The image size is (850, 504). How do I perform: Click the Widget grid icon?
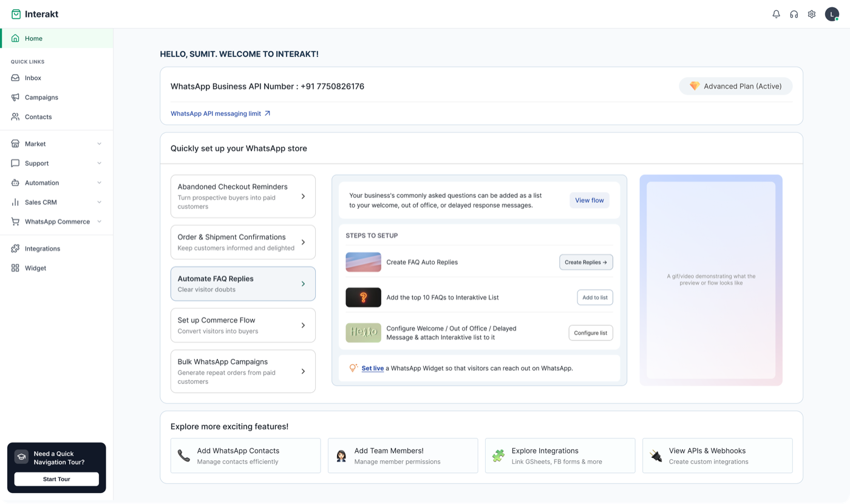pos(15,268)
